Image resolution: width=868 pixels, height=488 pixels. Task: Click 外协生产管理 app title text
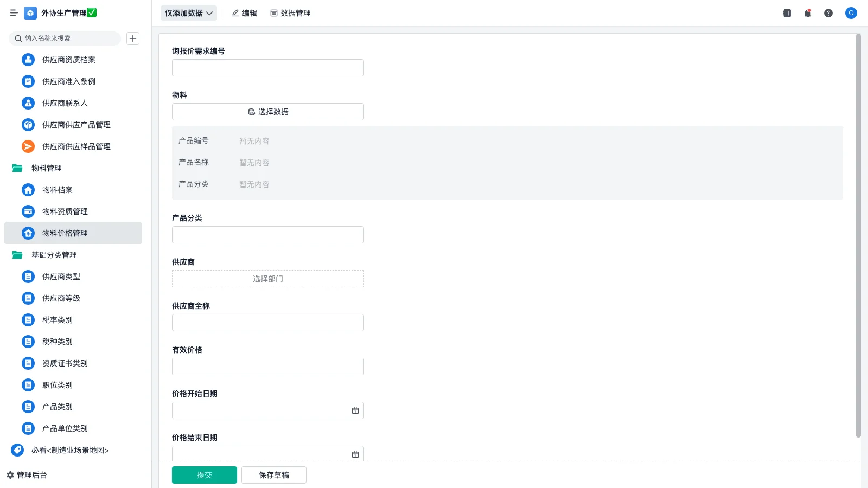click(x=64, y=13)
